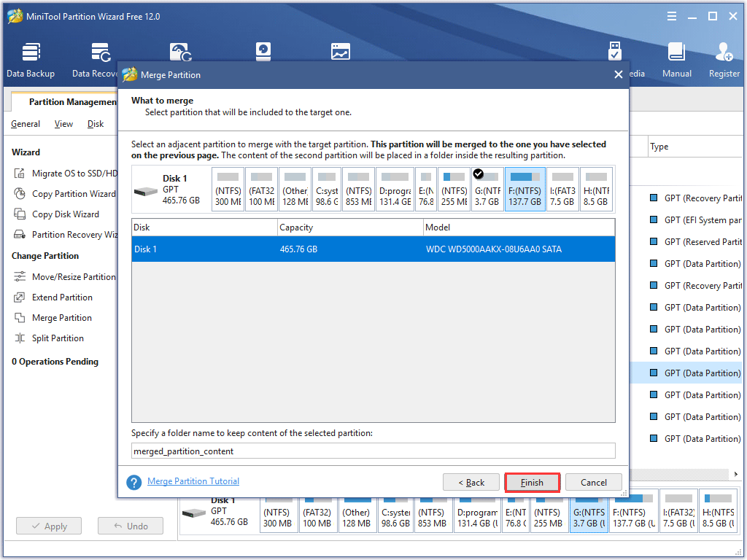Start the Copy Disk Wizard
Viewport: 747px width, 560px height.
pos(57,214)
